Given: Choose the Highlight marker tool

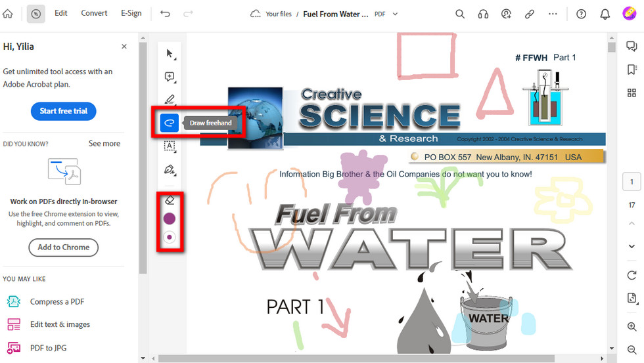Looking at the screenshot, I should click(170, 100).
